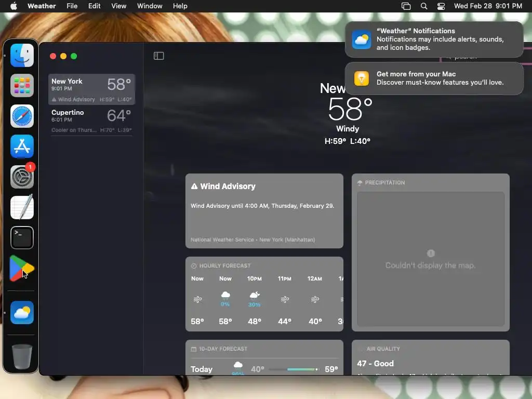
Task: Open TextEdit from the dock
Action: coord(22,207)
